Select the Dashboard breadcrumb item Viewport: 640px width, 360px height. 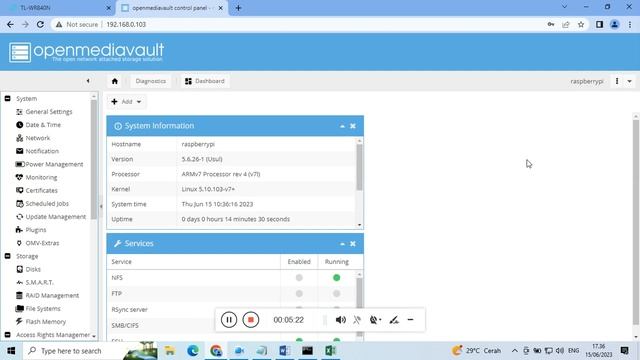click(205, 81)
